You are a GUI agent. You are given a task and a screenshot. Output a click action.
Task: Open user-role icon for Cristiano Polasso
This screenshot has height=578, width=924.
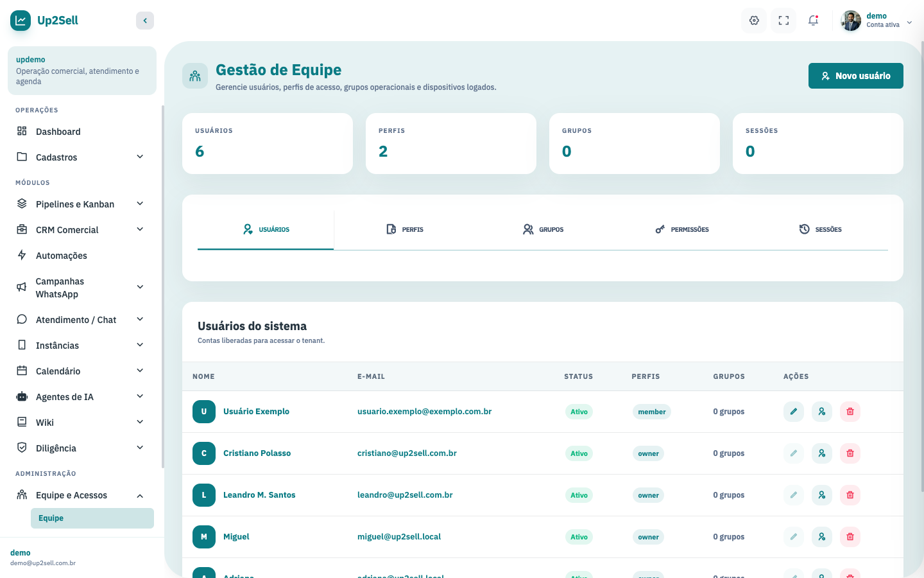pos(822,453)
